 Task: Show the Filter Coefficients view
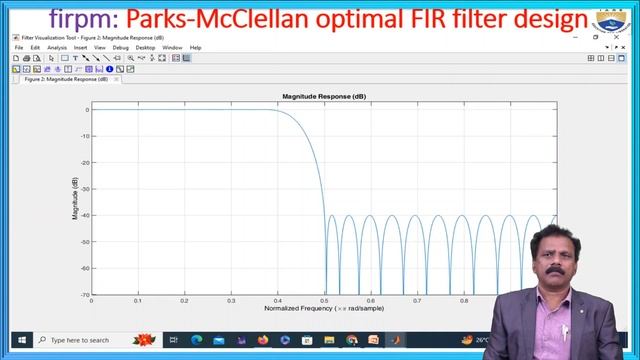[x=99, y=69]
